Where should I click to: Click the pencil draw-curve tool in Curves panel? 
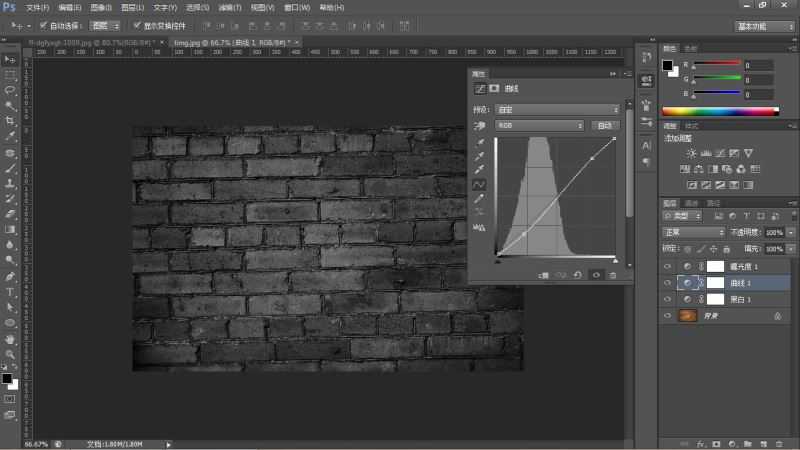coord(480,198)
